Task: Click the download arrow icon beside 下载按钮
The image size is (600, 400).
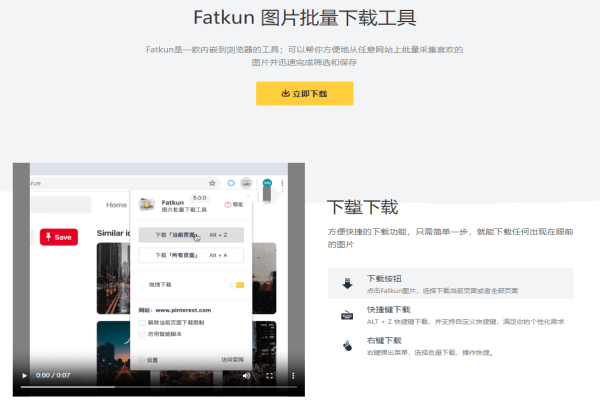Action: pos(347,283)
